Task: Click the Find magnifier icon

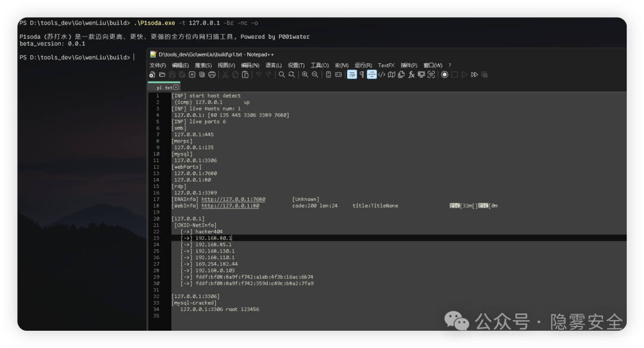Action: 282,74
